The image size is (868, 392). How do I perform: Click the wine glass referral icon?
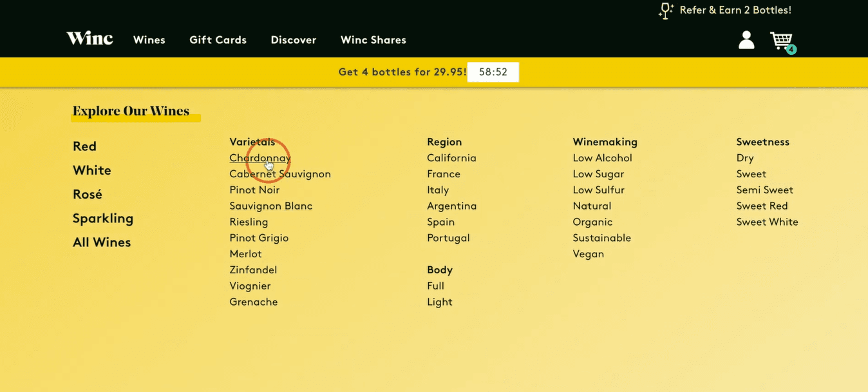pyautogui.click(x=666, y=10)
